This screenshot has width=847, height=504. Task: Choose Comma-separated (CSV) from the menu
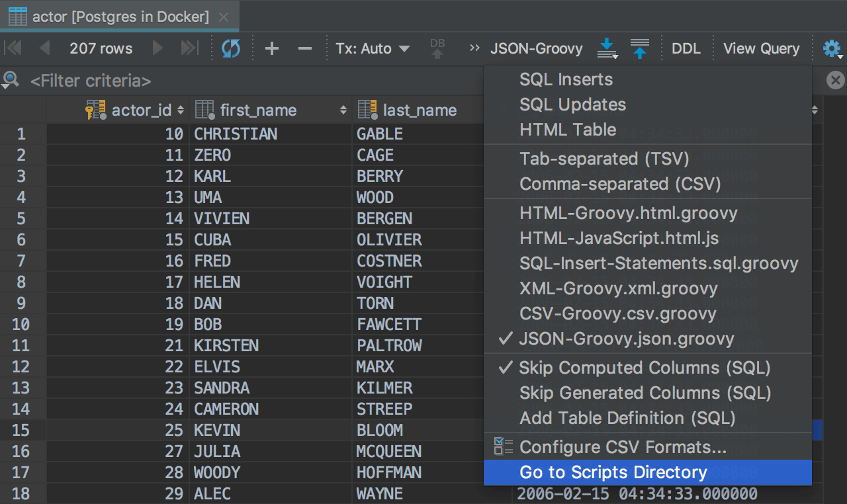(620, 184)
